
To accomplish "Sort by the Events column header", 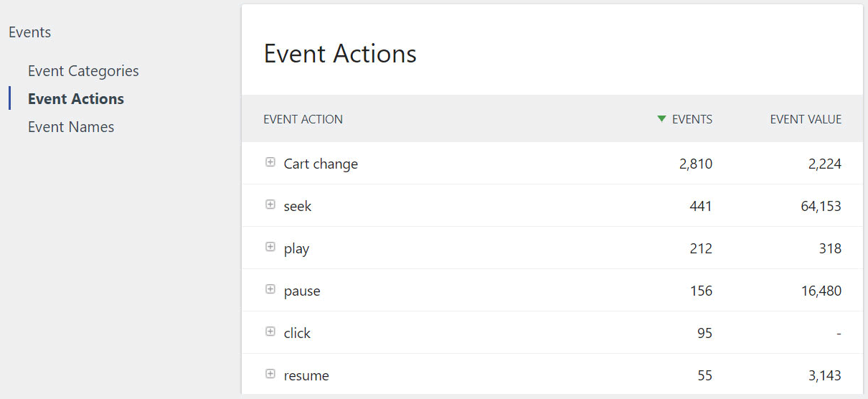I will [x=692, y=120].
